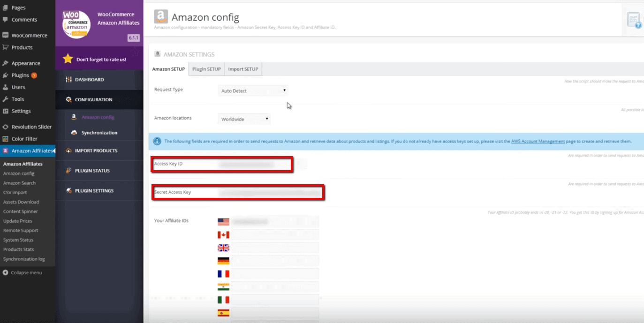Click the Settings sliders icon in sidebar

[5, 111]
